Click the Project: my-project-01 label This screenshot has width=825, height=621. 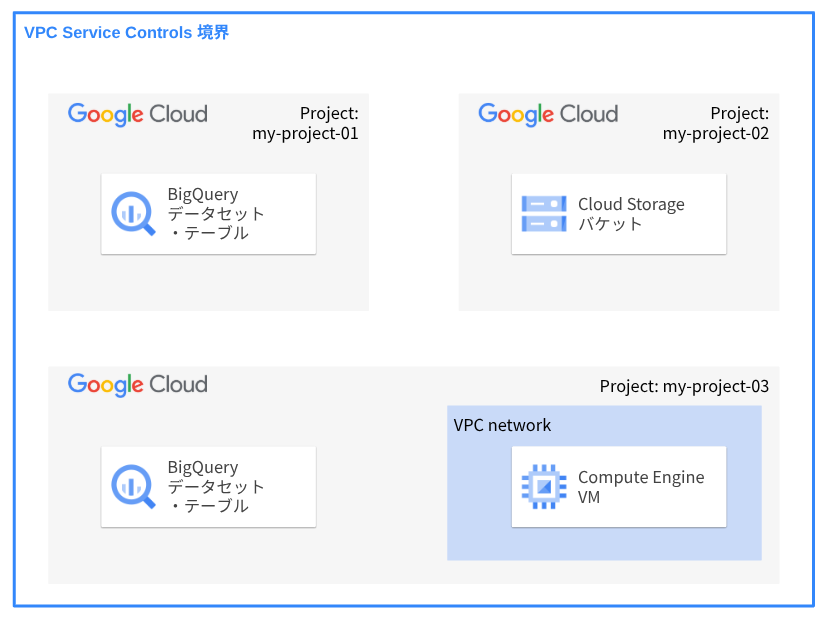click(305, 123)
